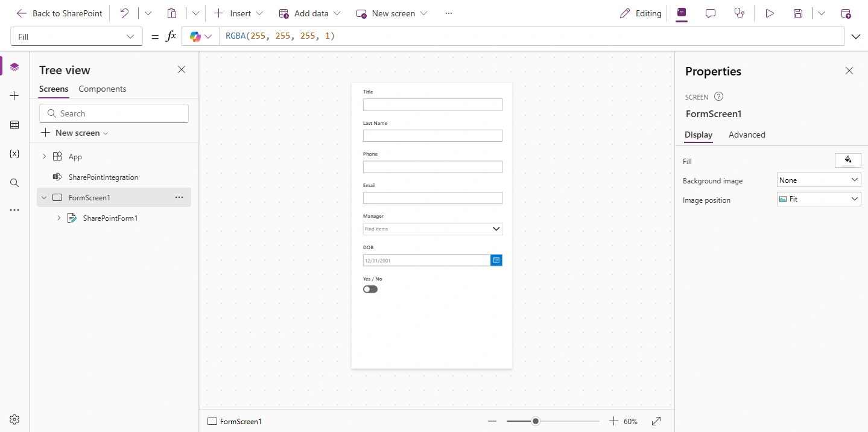
Task: Select SharePointIntegration in the tree
Action: click(103, 177)
